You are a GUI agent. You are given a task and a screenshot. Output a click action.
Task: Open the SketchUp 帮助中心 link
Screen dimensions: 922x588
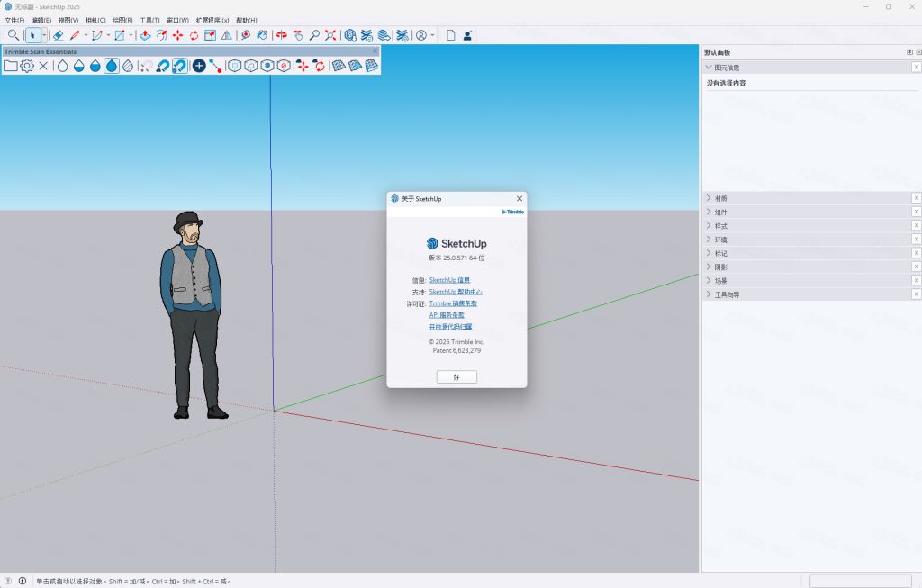[x=455, y=292]
